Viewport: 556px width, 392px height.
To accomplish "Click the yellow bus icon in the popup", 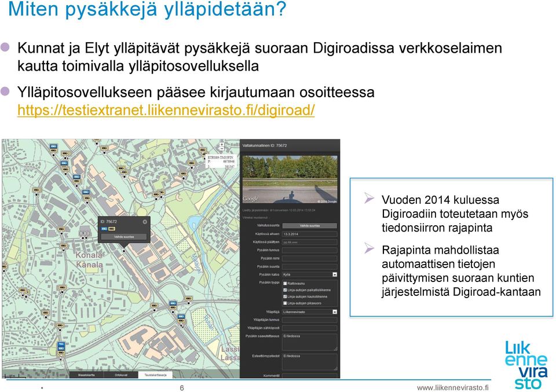I will 112,229.
